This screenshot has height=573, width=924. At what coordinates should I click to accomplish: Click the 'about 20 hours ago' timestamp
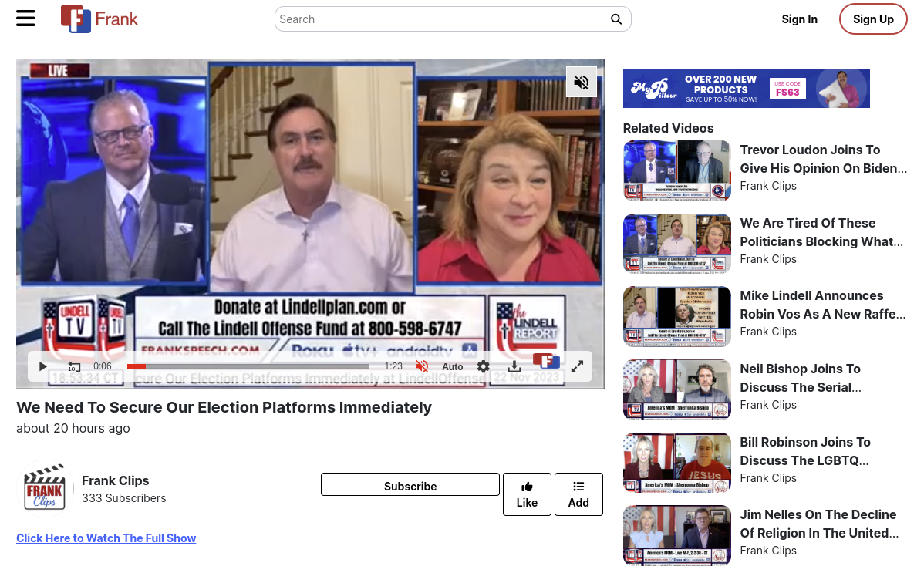click(x=73, y=428)
